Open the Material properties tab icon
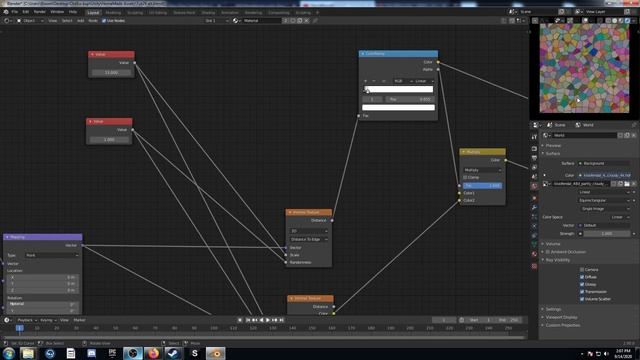 click(534, 254)
